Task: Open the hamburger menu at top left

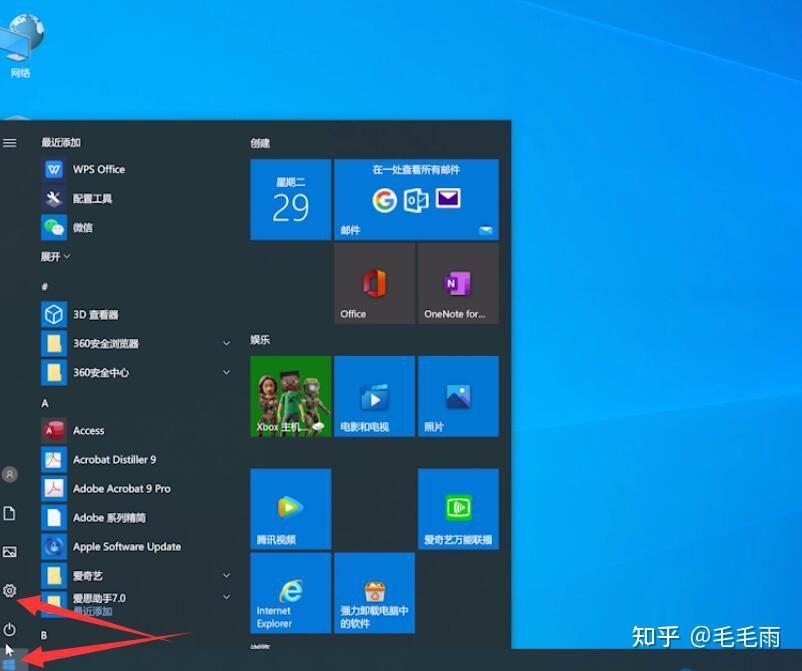Action: pyautogui.click(x=10, y=142)
